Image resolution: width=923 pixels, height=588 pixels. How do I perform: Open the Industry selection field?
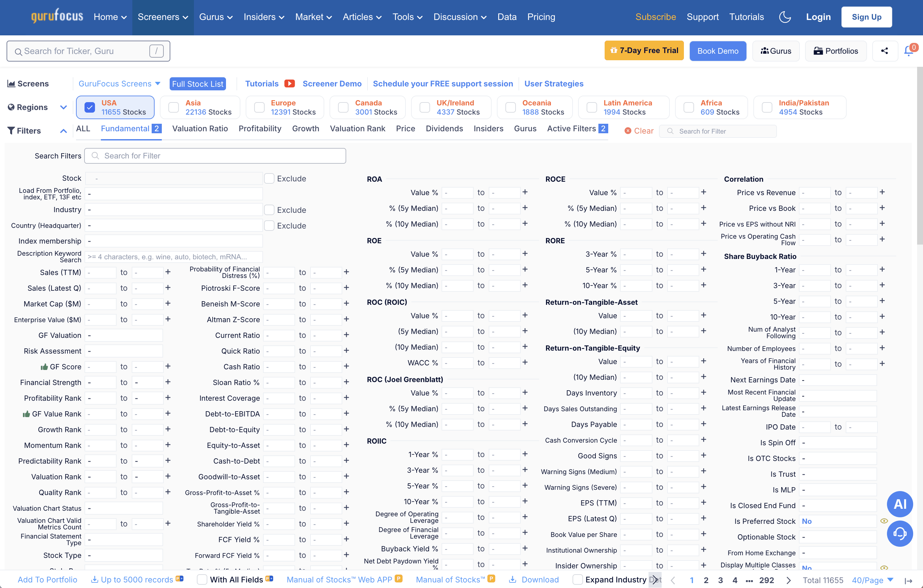(x=174, y=210)
